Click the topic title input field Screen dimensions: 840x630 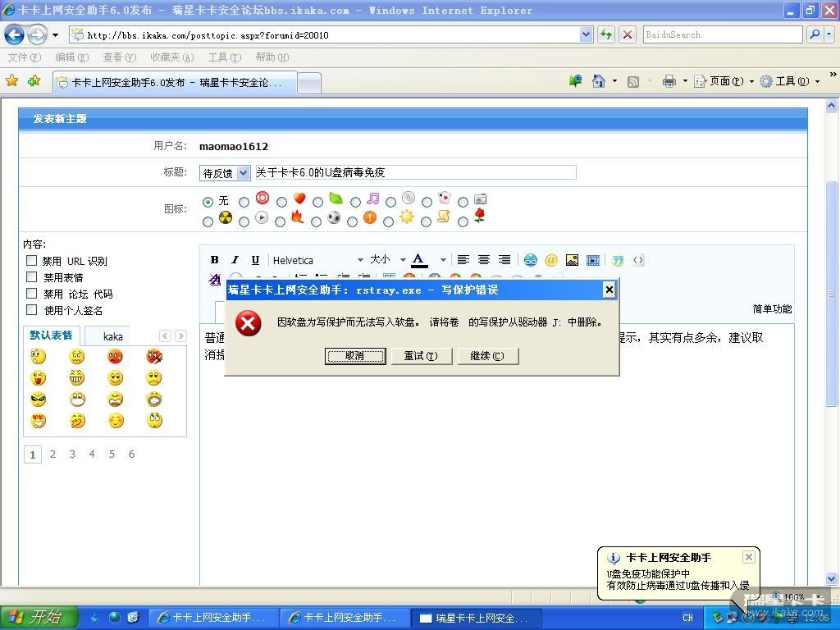coord(415,172)
